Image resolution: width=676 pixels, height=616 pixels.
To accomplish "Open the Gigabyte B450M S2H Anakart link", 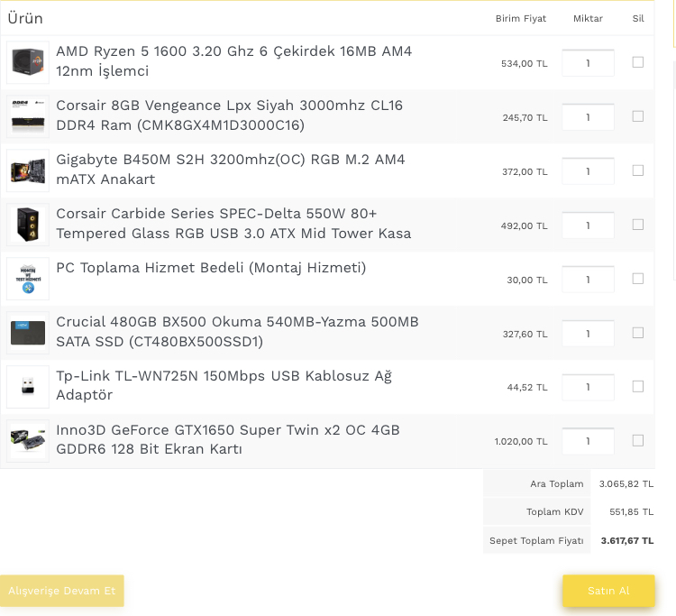I will [231, 169].
